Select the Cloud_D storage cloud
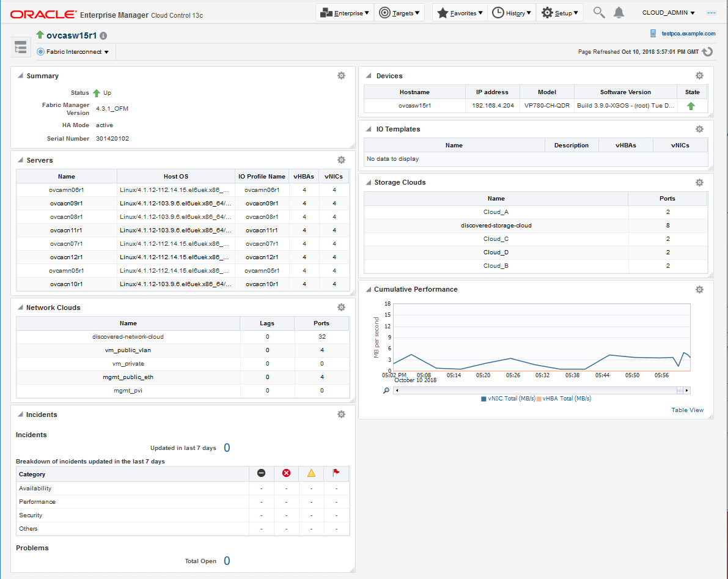 coord(496,252)
